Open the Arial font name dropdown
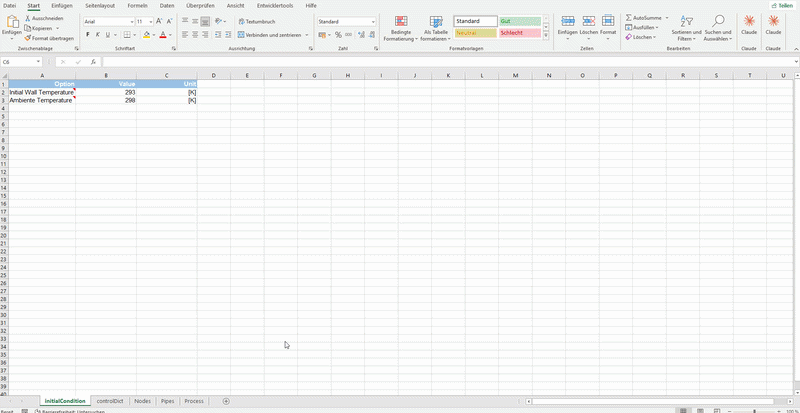The width and height of the screenshot is (800, 413). pyautogui.click(x=132, y=22)
